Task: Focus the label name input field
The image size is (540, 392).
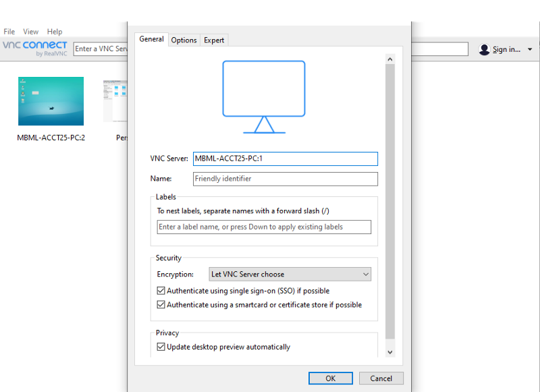Action: pos(264,227)
